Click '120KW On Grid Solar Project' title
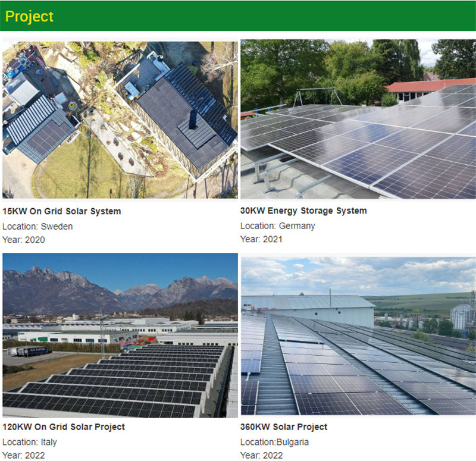 click(64, 426)
